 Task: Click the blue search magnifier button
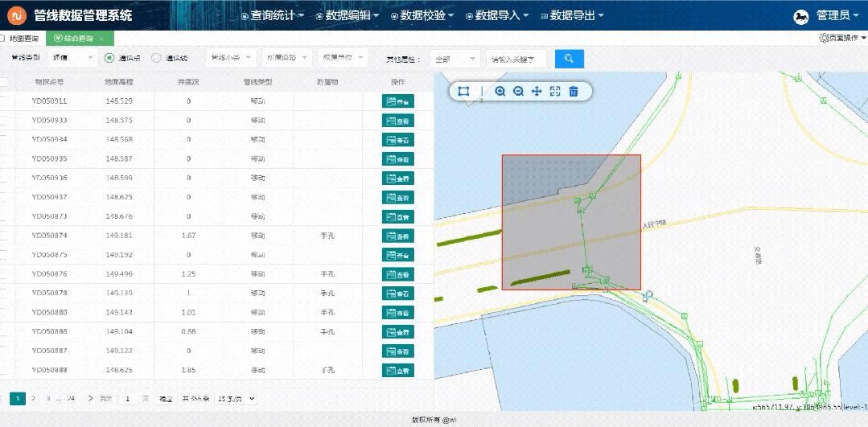pos(569,59)
